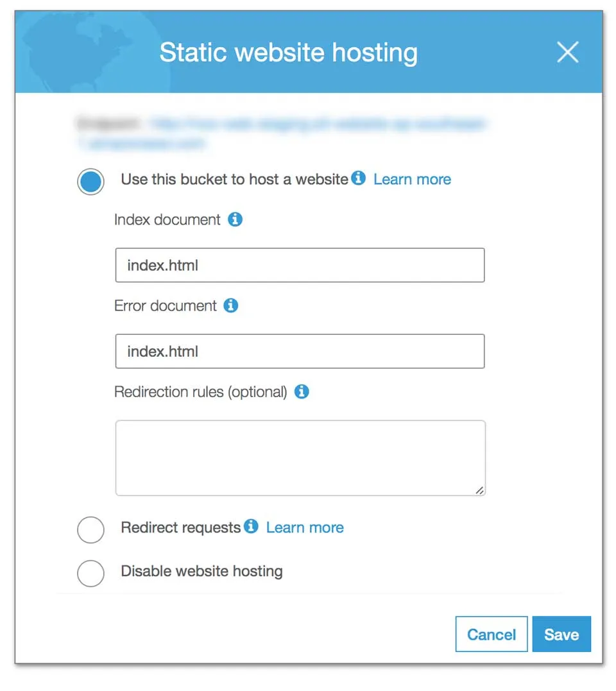Save the static website hosting settings
The height and width of the screenshot is (691, 616).
tap(561, 635)
